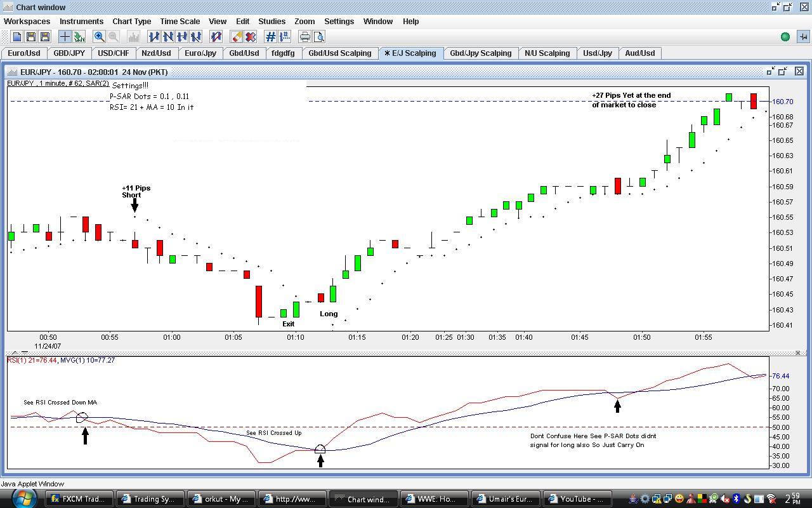Create a new chart with the blank page icon
Image resolution: width=812 pixels, height=508 pixels.
click(17, 37)
